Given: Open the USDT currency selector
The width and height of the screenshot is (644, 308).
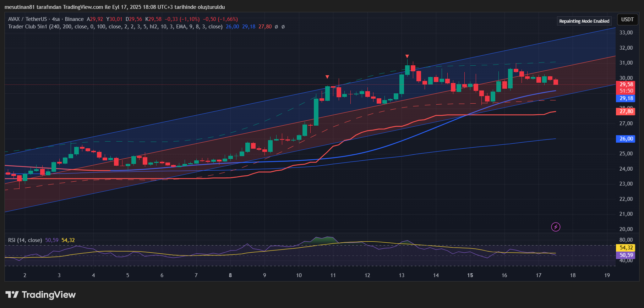Looking at the screenshot, I should [x=627, y=20].
